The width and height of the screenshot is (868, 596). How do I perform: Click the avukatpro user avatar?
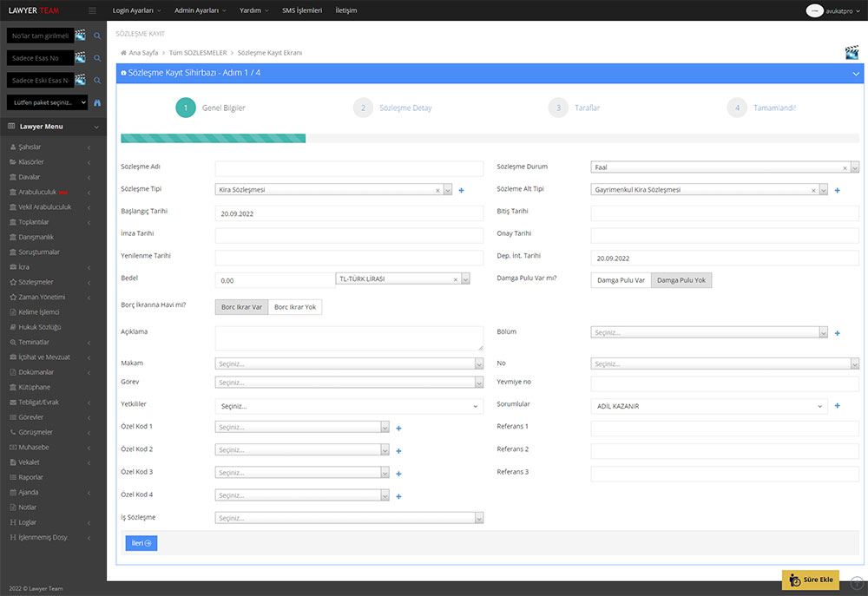(x=814, y=10)
